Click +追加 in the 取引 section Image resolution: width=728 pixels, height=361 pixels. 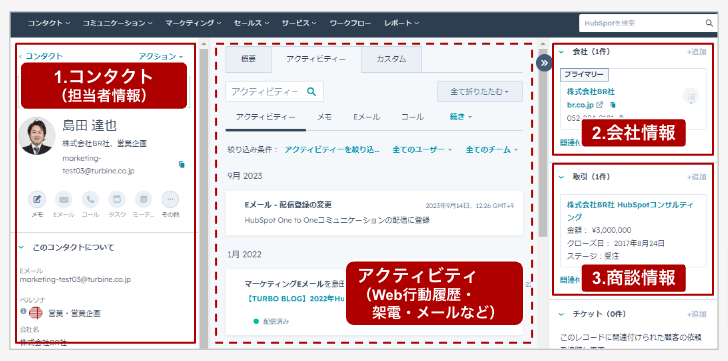(696, 177)
